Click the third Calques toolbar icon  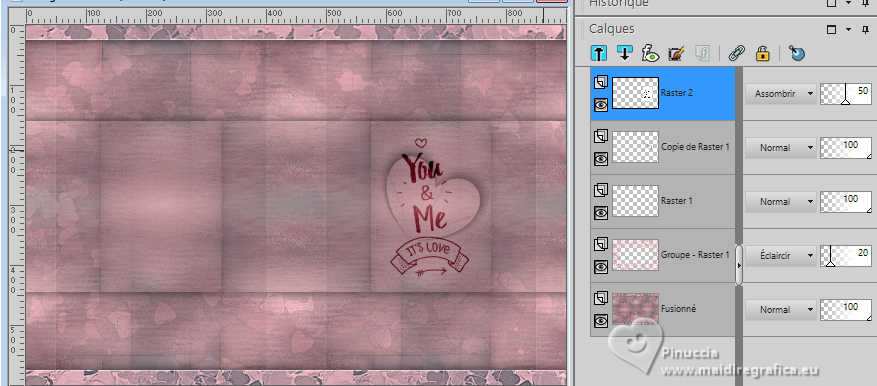coord(650,53)
